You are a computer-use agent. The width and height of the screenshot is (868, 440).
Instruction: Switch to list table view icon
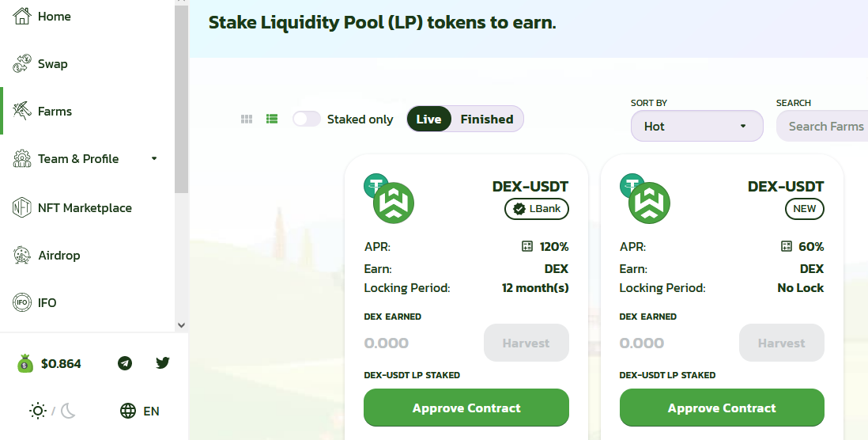point(272,119)
